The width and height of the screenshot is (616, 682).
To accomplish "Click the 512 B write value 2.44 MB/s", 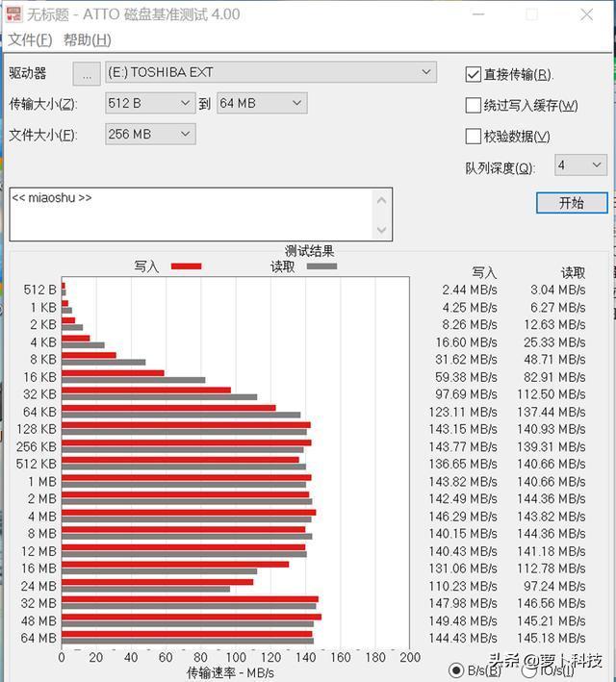I will (470, 290).
